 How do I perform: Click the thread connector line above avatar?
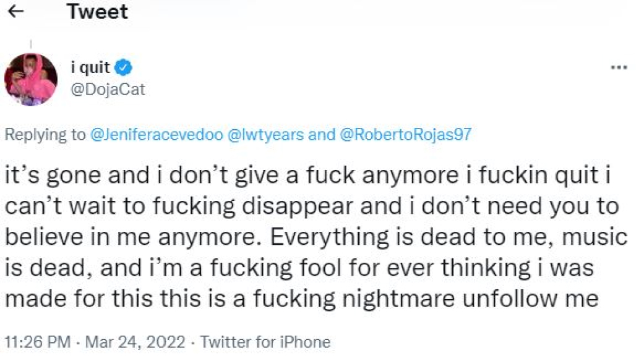pyautogui.click(x=30, y=45)
